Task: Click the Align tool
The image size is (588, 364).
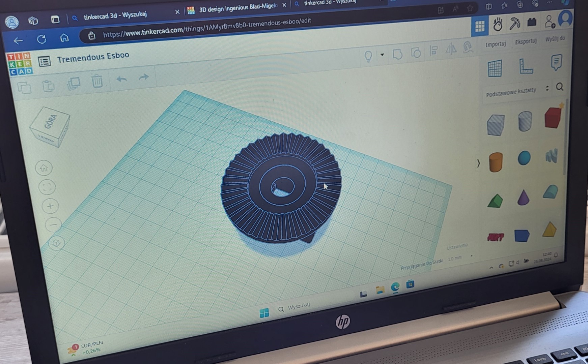Action: coord(434,51)
